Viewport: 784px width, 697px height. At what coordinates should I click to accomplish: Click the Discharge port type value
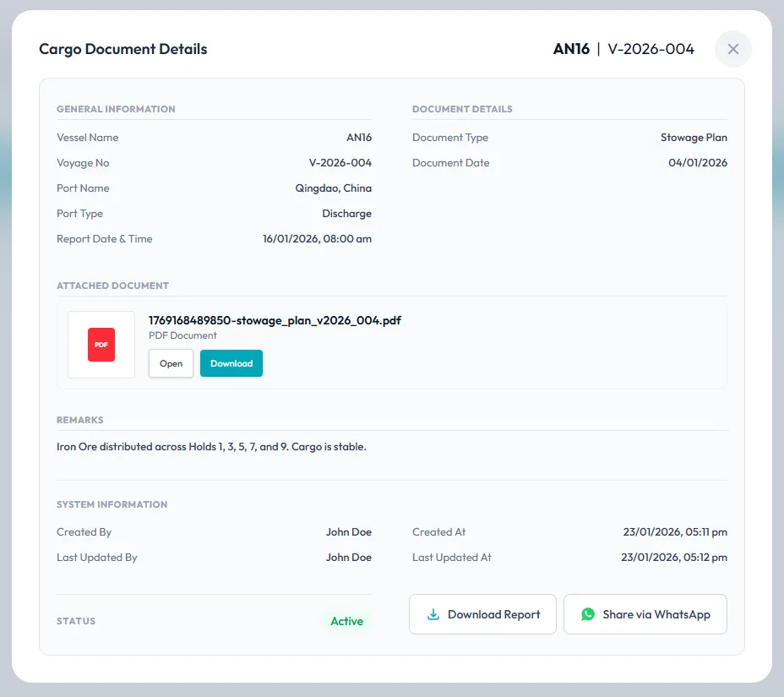(346, 214)
